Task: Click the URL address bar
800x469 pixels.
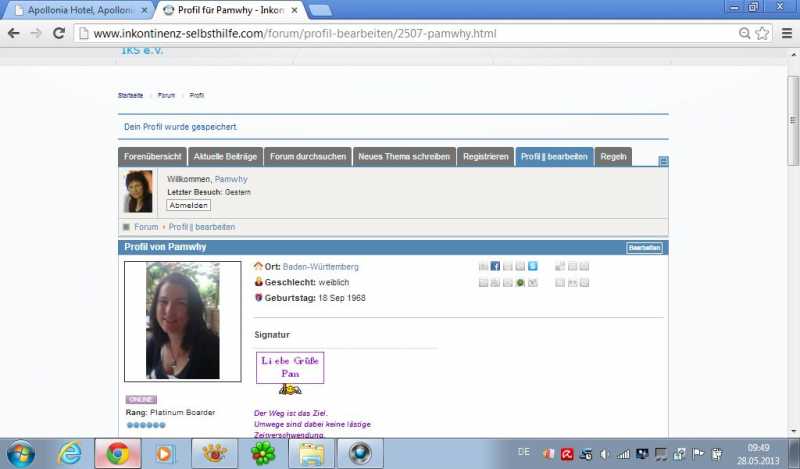Action: pyautogui.click(x=400, y=33)
